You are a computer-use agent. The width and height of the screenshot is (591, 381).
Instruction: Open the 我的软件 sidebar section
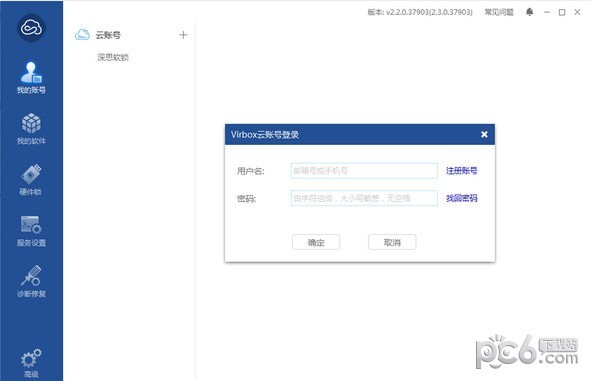tap(31, 129)
